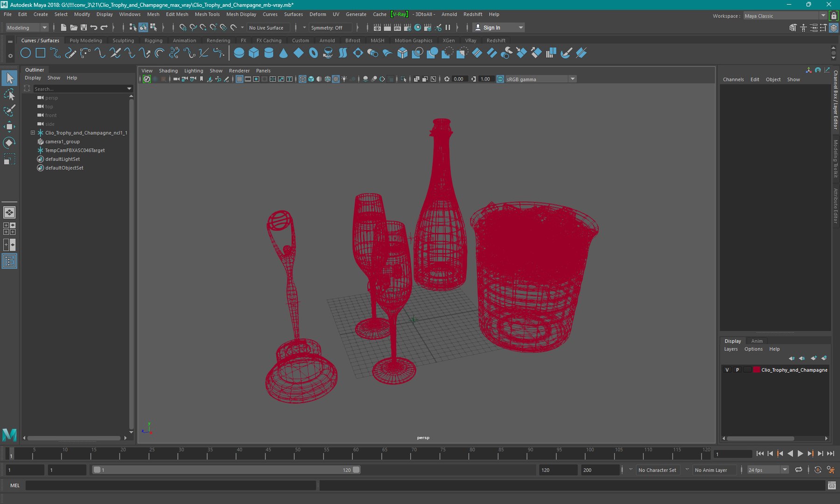Open the Modeling menu set dropdown
Image resolution: width=840 pixels, height=504 pixels.
(27, 28)
